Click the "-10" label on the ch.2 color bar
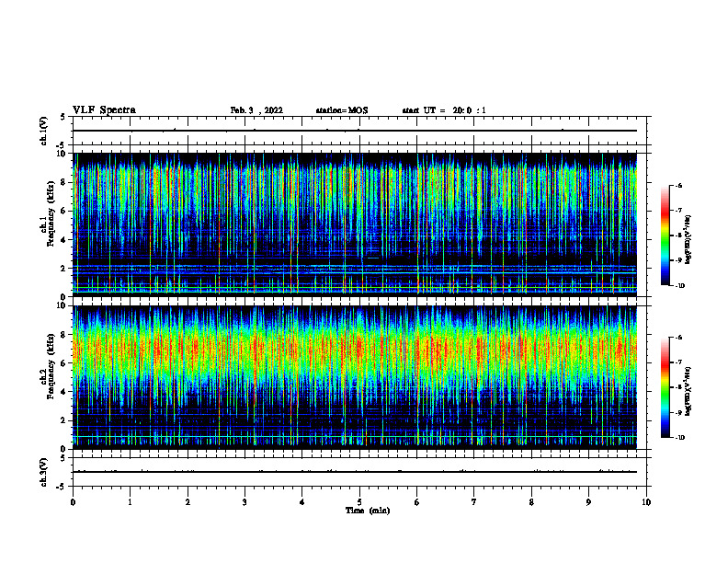This screenshot has height=563, width=728. 679,438
